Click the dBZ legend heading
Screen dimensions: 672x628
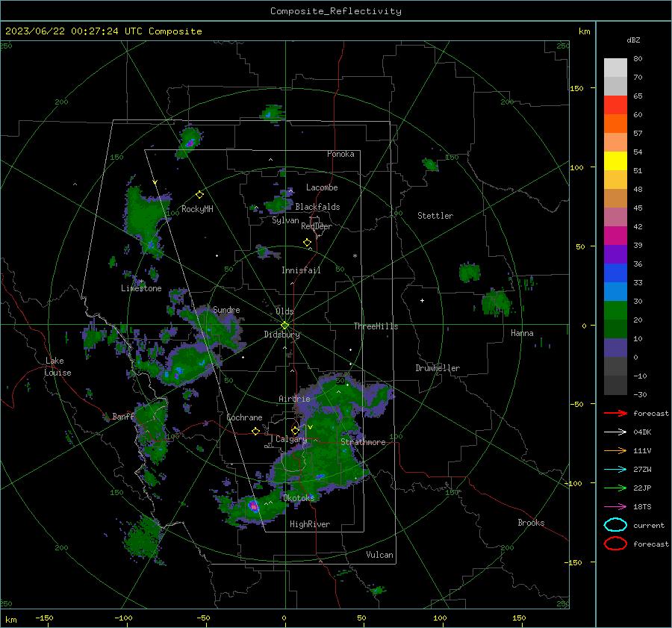tap(633, 40)
